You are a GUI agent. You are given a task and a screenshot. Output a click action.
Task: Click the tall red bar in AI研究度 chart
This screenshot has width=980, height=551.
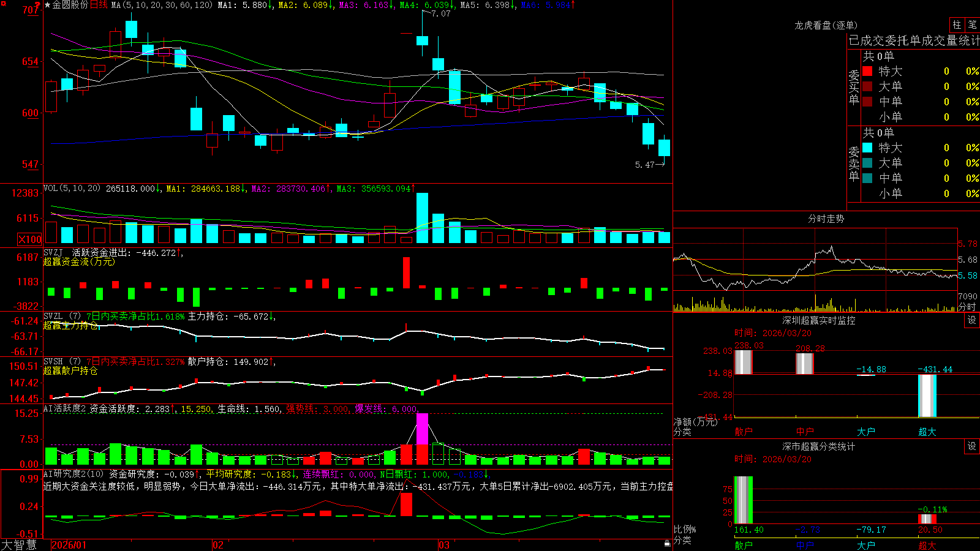406,504
